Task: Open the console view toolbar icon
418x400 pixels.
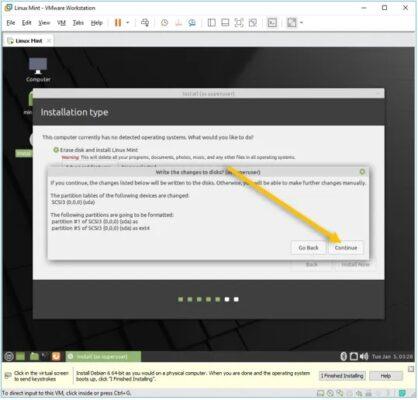Action: pos(272,23)
